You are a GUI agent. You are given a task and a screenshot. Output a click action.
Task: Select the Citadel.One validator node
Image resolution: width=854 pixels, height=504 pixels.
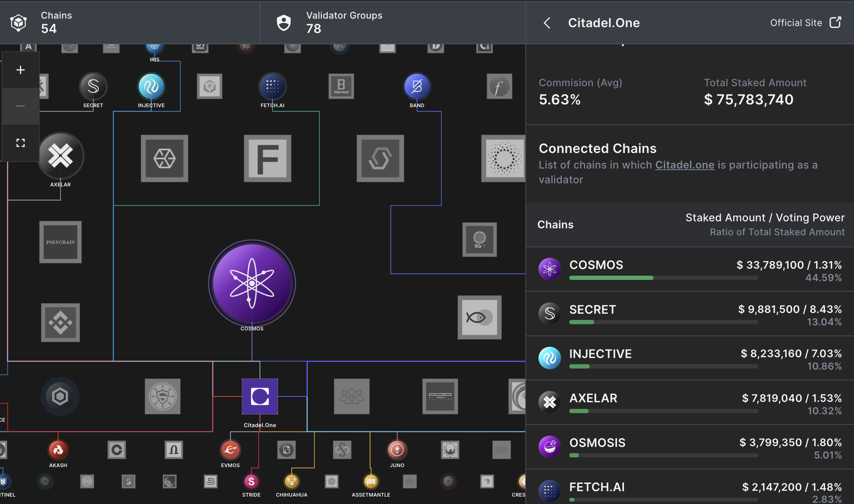click(x=260, y=396)
